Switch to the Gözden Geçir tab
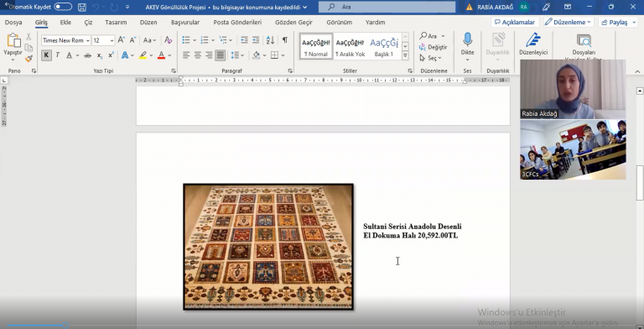This screenshot has height=329, width=644. click(293, 22)
